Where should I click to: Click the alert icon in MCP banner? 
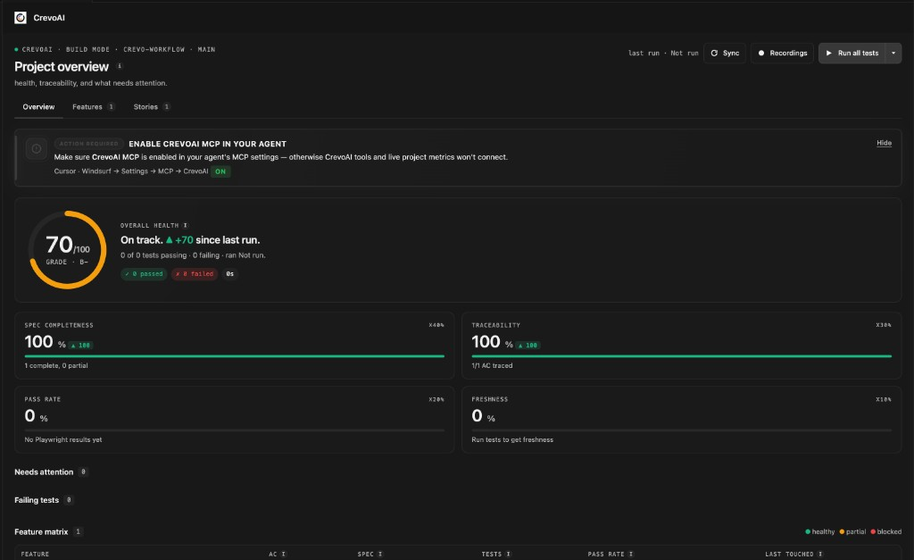[x=36, y=149]
